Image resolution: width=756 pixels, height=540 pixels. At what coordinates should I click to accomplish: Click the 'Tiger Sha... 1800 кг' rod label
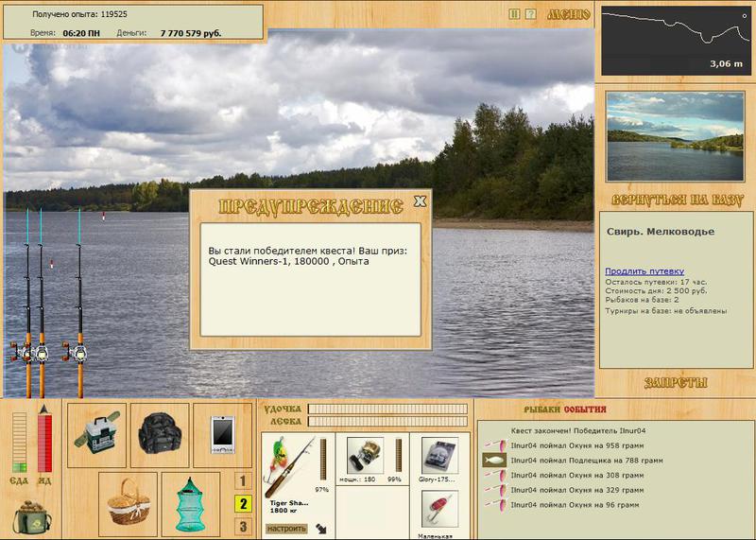coord(289,506)
